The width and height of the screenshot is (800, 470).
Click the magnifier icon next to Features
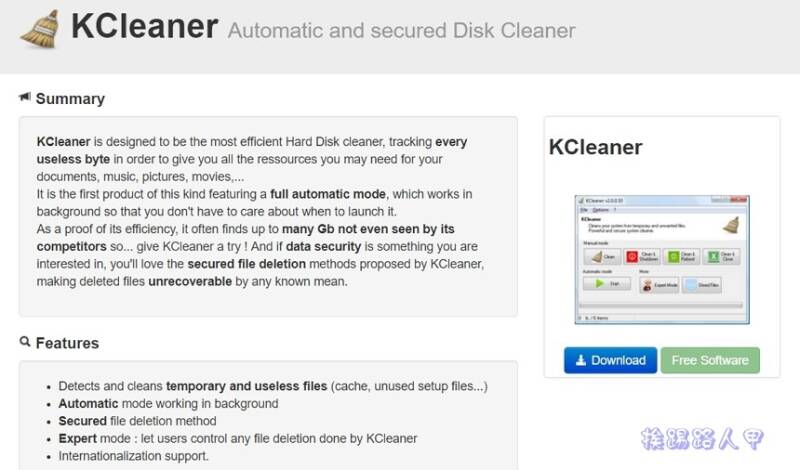click(x=24, y=341)
